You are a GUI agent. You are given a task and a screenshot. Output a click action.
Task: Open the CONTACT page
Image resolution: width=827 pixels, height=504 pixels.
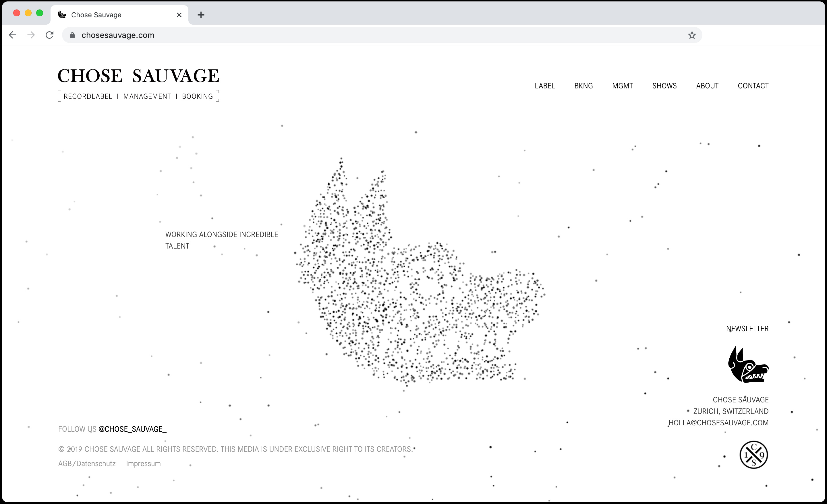pos(753,86)
